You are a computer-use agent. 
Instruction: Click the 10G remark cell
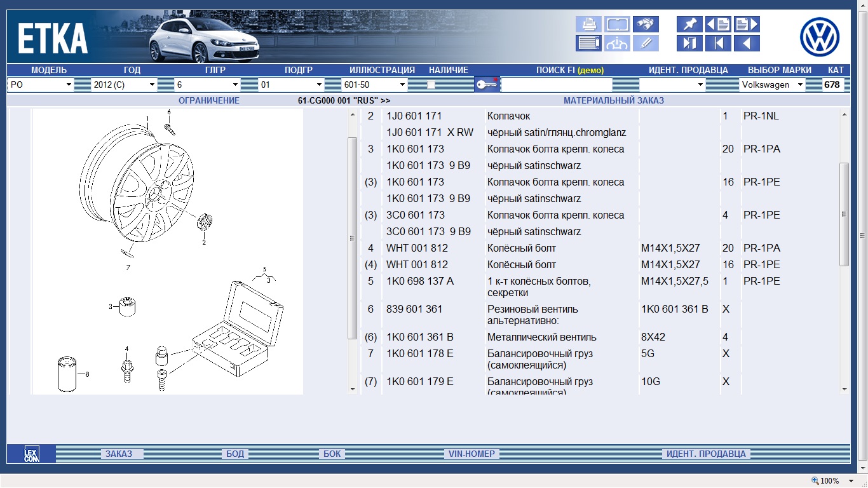650,381
